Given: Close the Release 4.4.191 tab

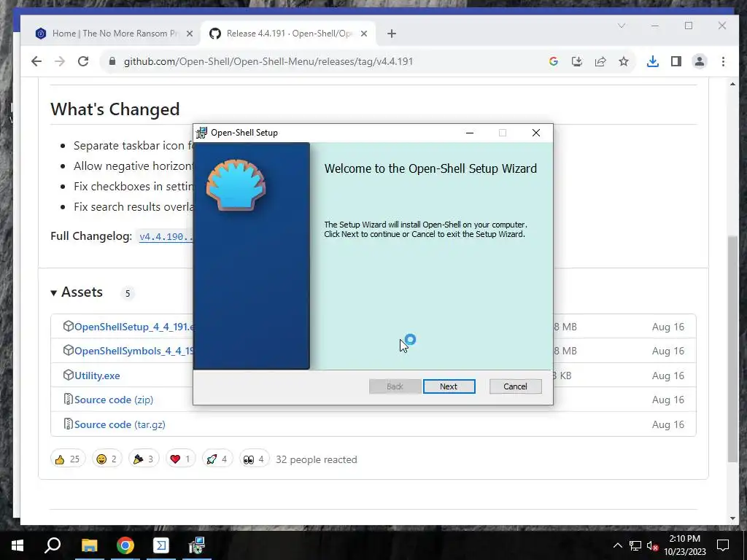Looking at the screenshot, I should point(364,34).
